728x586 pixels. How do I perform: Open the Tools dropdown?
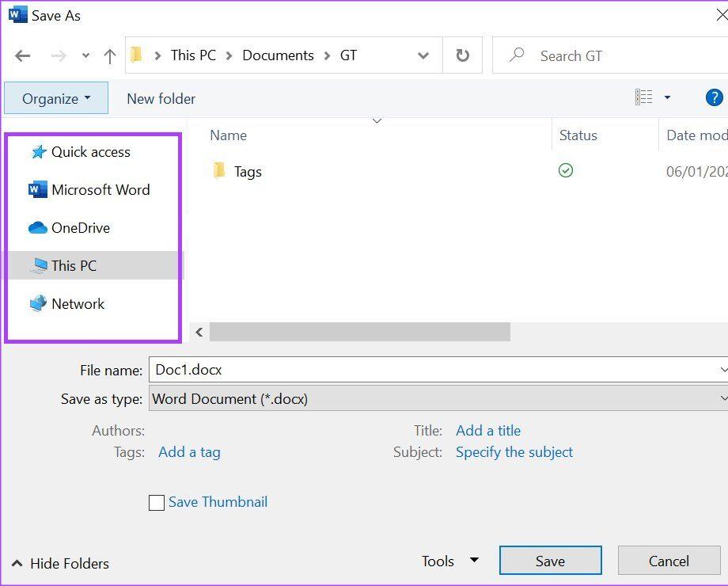click(450, 561)
